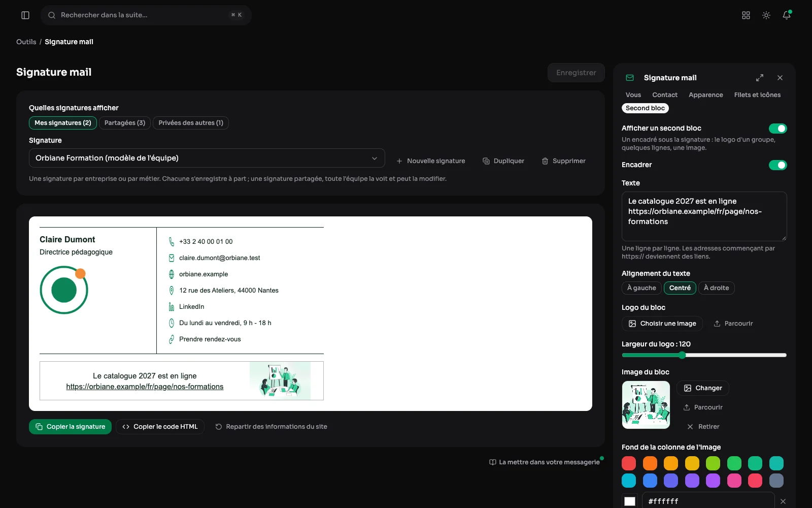Close the Signature mail side panel
The width and height of the screenshot is (812, 508).
(x=780, y=78)
